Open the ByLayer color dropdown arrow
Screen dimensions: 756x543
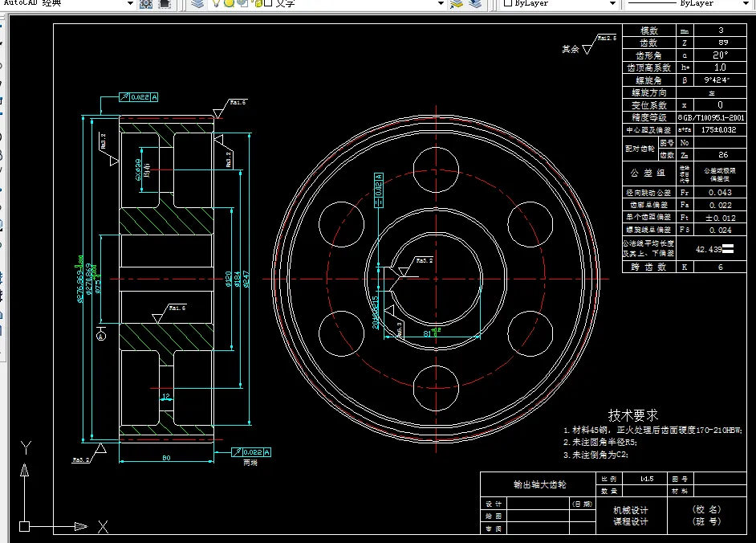612,3
